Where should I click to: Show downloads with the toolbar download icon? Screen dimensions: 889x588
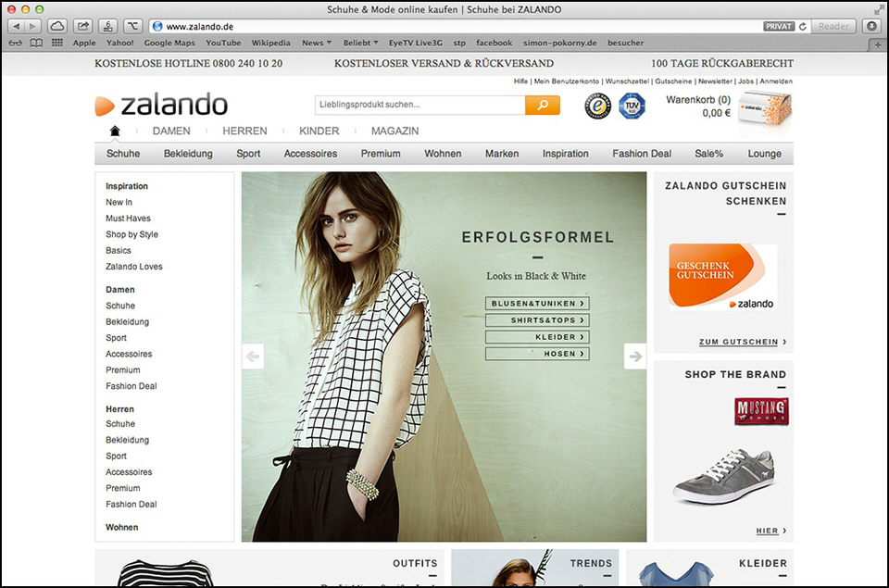[x=872, y=26]
